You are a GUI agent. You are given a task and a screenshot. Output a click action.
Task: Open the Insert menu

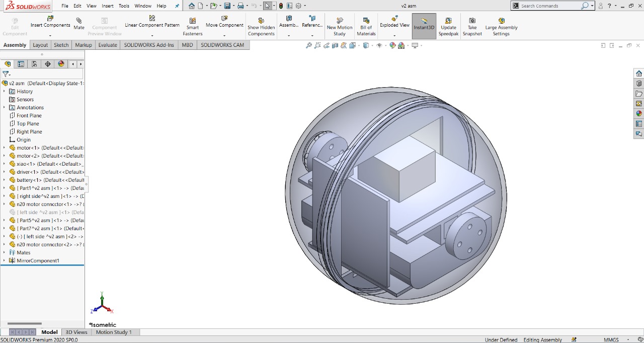[108, 6]
